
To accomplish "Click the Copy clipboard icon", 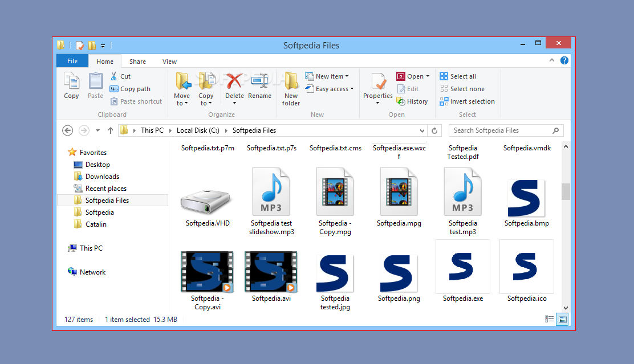I will click(x=71, y=85).
